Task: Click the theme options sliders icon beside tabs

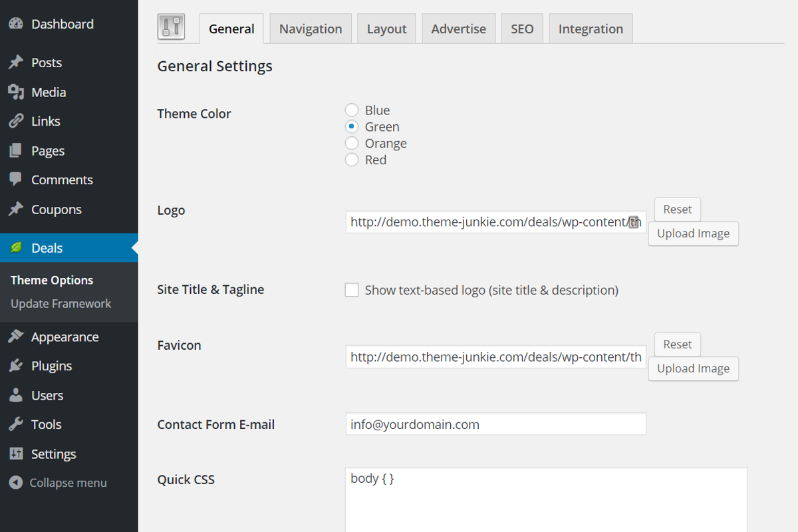Action: tap(171, 27)
